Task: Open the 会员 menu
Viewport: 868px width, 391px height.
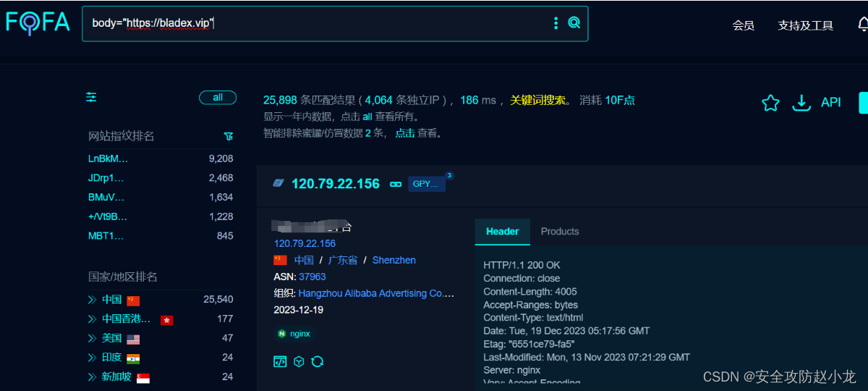Action: coord(744,25)
